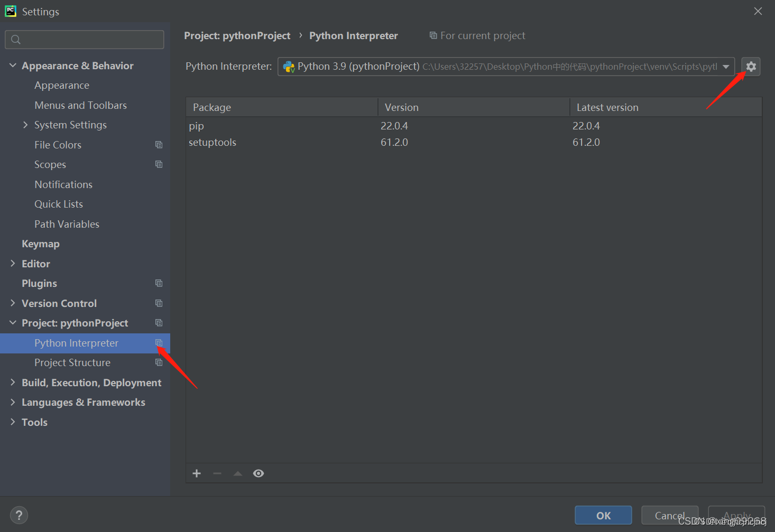Click the search magnifier icon

(x=16, y=40)
